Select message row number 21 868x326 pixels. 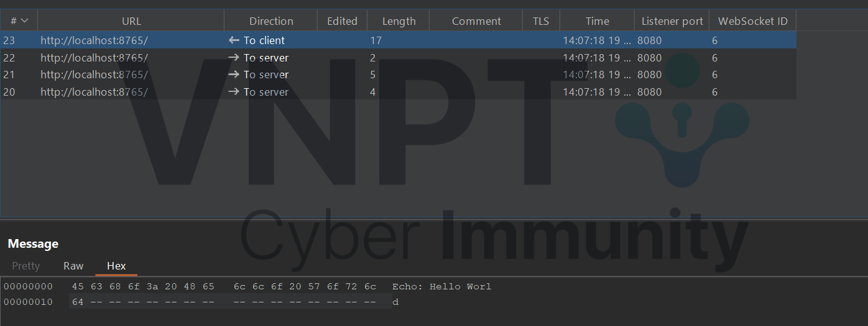pyautogui.click(x=398, y=75)
